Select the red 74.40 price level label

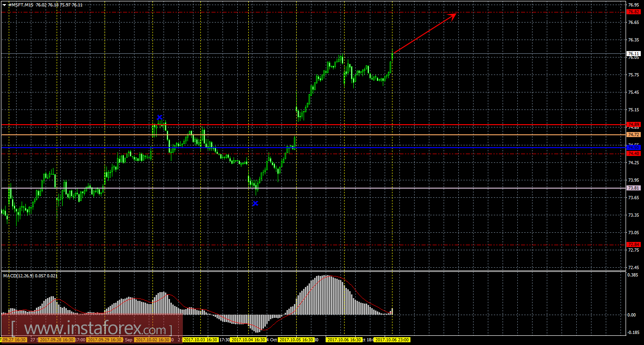click(634, 154)
